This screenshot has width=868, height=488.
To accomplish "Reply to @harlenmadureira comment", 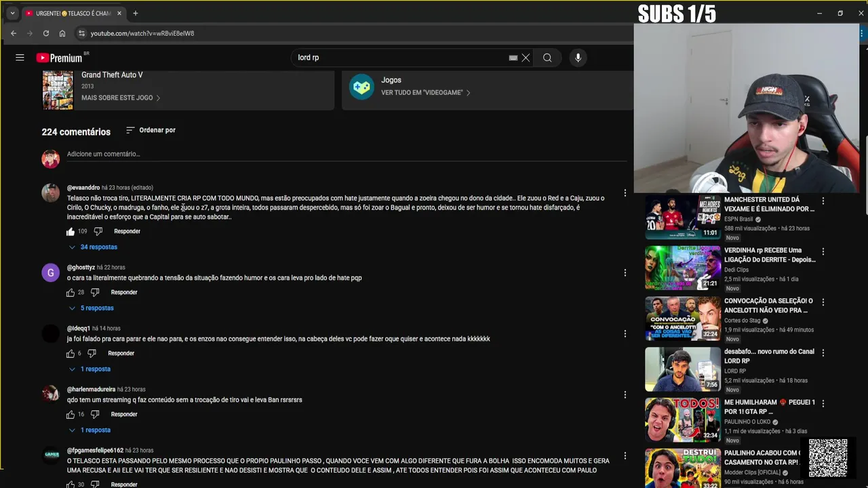I will pyautogui.click(x=124, y=414).
